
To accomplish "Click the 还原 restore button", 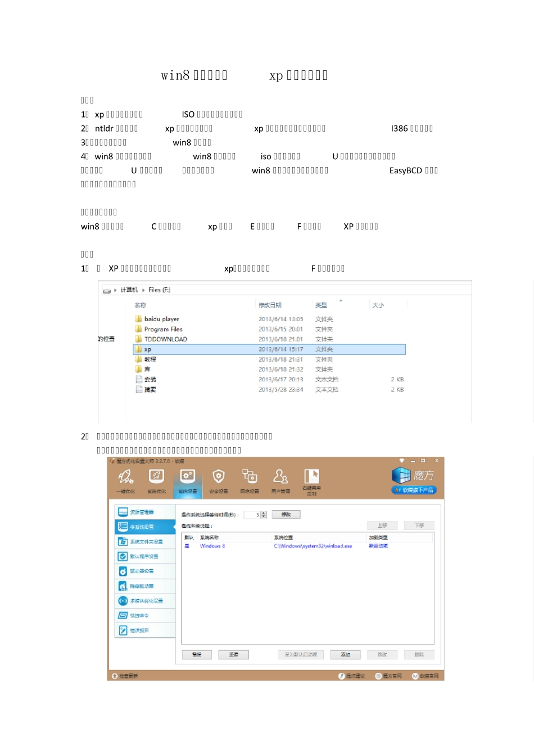I will [234, 655].
